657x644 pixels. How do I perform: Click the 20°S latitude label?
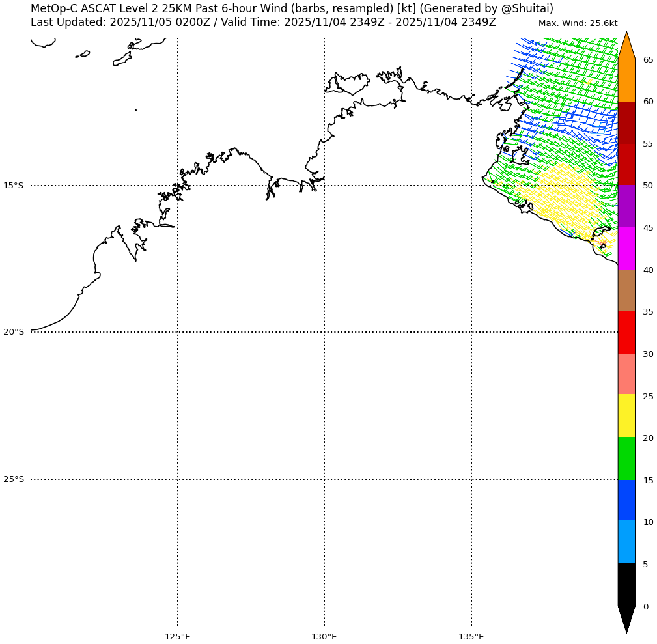pyautogui.click(x=13, y=332)
